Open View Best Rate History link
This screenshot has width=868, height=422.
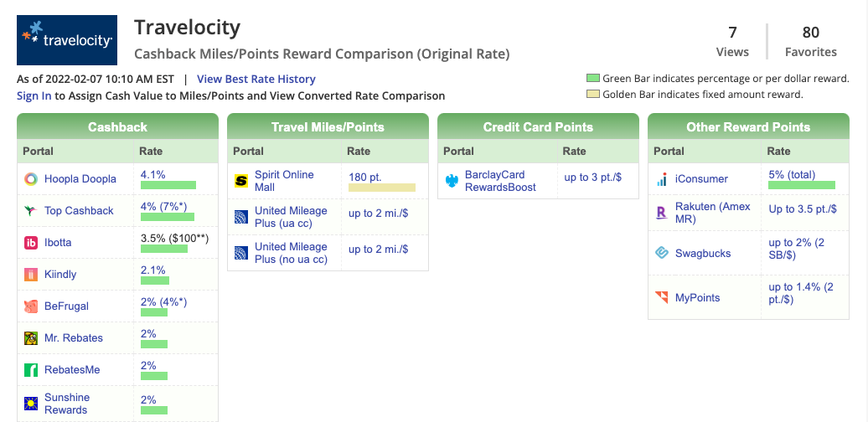coord(256,79)
